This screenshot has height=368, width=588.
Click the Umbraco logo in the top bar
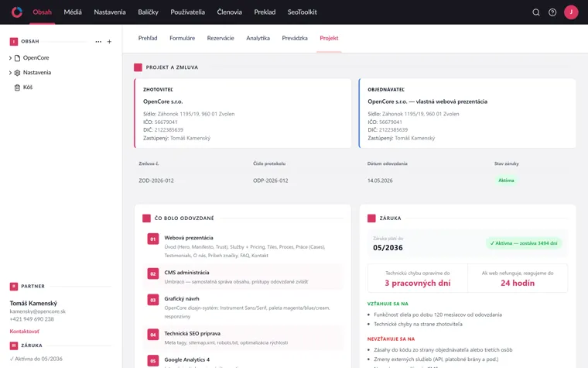(17, 12)
